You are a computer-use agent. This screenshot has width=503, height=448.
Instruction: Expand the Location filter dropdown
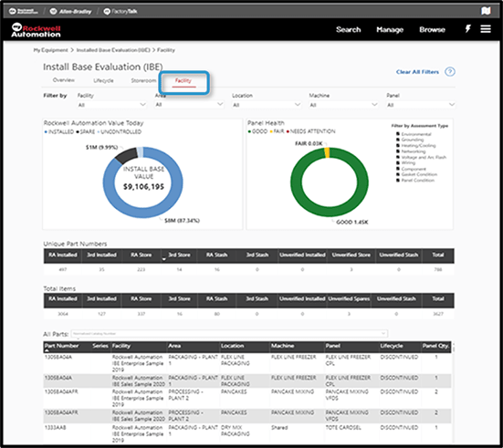pyautogui.click(x=267, y=105)
